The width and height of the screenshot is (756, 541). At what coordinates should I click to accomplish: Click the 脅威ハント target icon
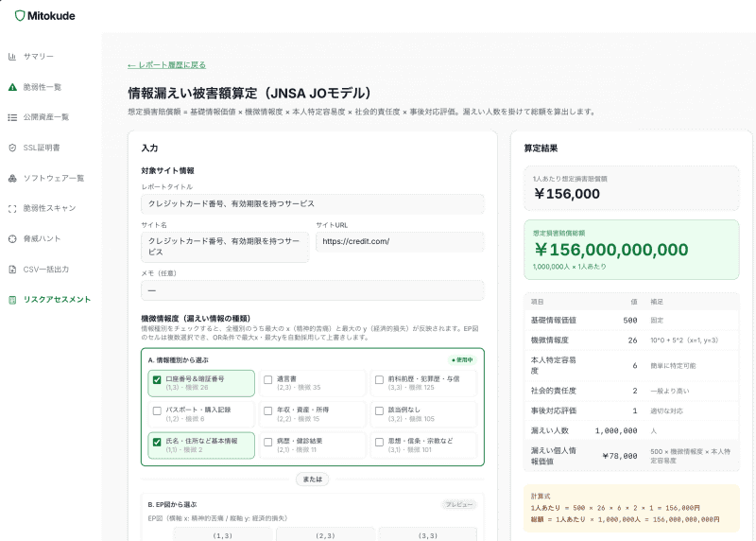click(x=12, y=239)
